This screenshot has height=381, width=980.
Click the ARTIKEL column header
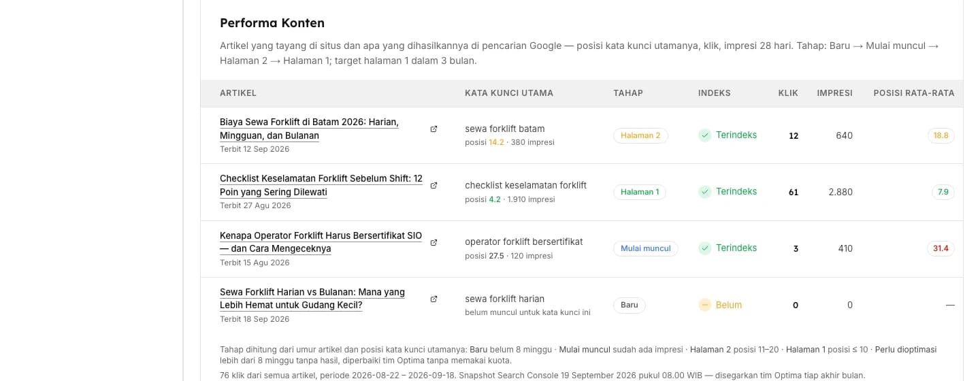238,93
